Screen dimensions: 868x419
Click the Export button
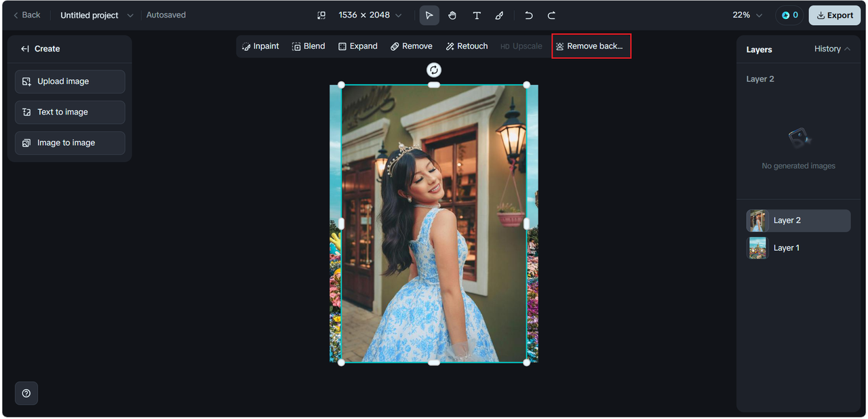click(x=835, y=15)
